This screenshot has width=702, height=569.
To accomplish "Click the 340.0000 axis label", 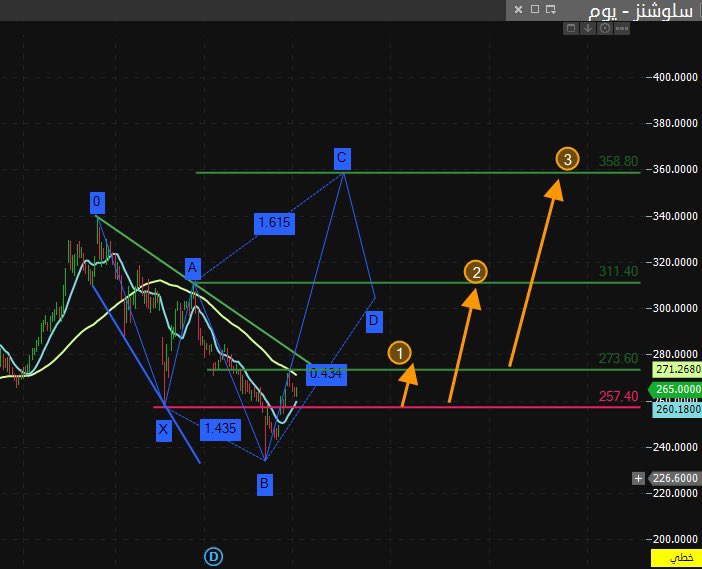I will pos(675,216).
